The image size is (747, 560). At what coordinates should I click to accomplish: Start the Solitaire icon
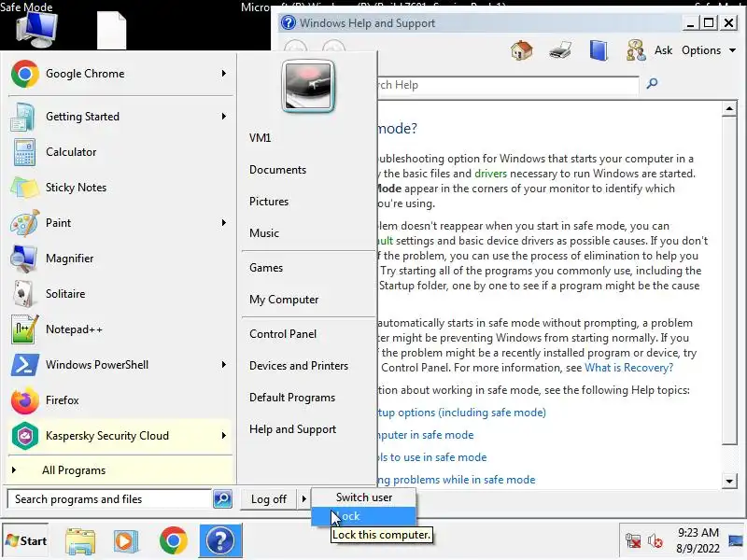[x=22, y=294]
